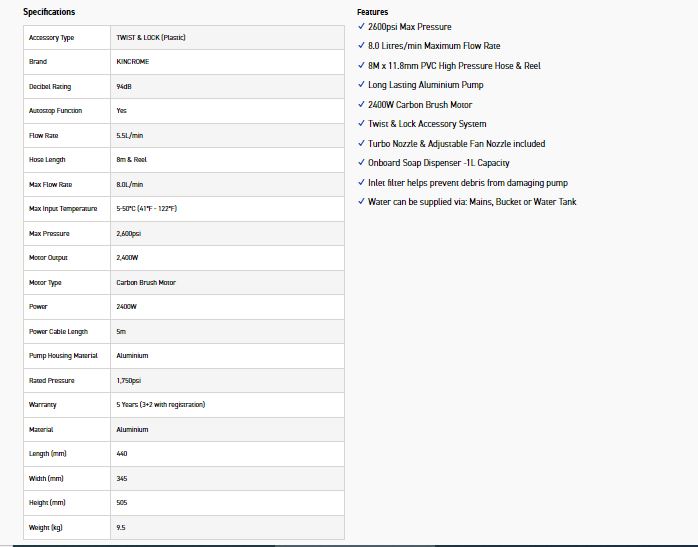Click the checkmark beside Twist & Lock Accessory System
Viewport: 698px width, 547px height.
pyautogui.click(x=361, y=124)
